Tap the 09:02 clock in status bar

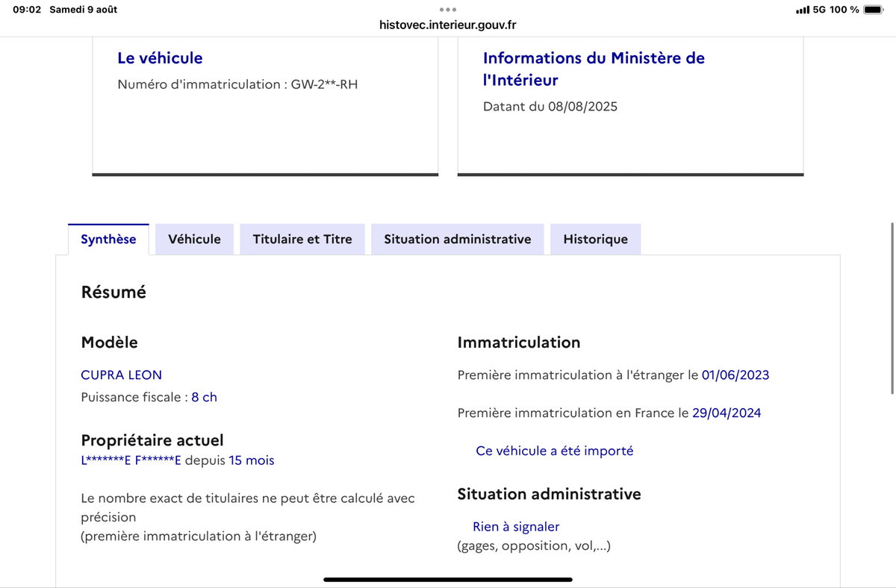[27, 10]
